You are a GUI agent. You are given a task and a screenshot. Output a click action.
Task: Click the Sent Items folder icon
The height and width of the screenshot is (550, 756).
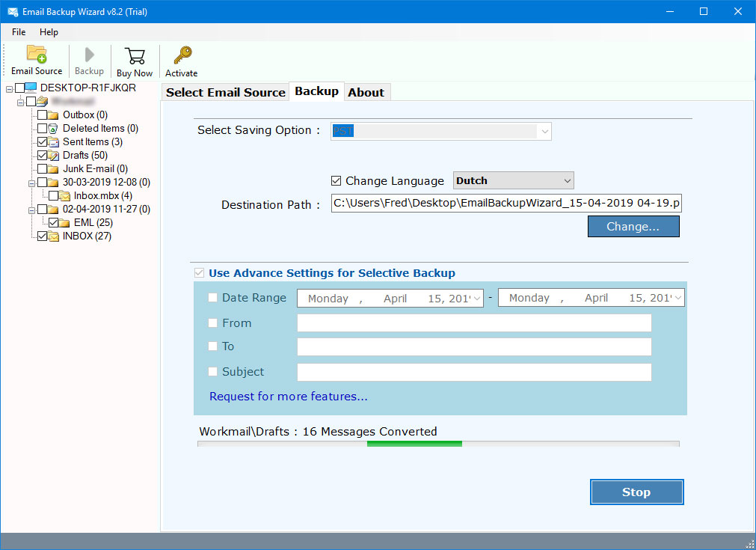(x=53, y=142)
